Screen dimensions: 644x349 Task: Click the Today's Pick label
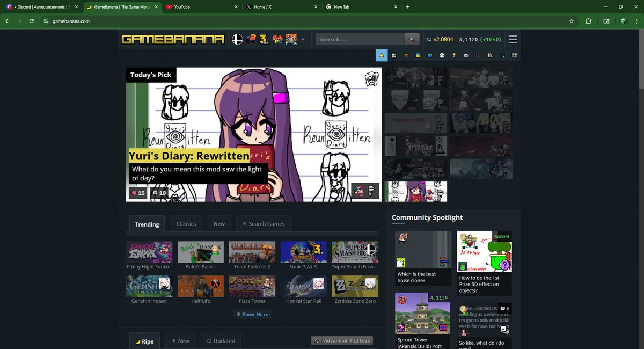(x=151, y=75)
